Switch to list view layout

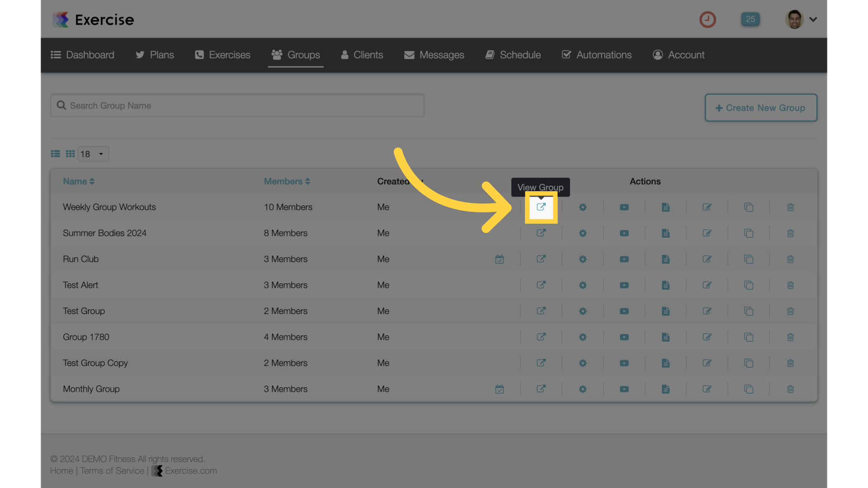click(56, 154)
